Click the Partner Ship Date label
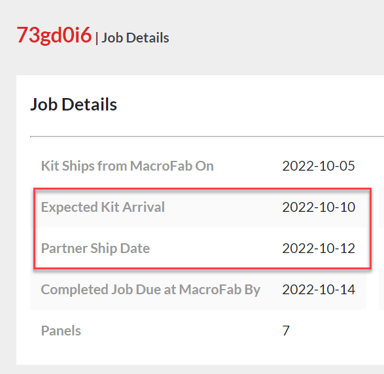The image size is (384, 374). (x=95, y=248)
